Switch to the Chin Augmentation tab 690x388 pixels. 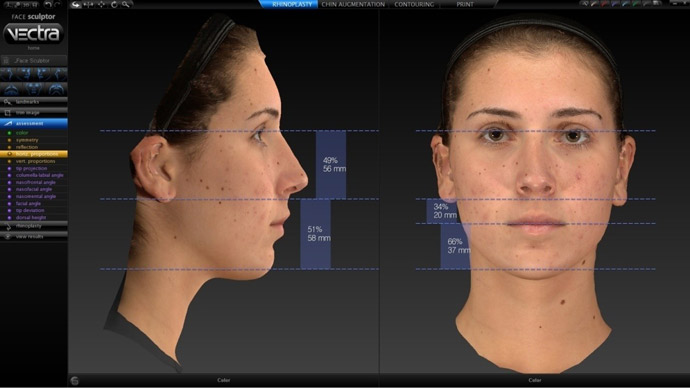point(353,4)
